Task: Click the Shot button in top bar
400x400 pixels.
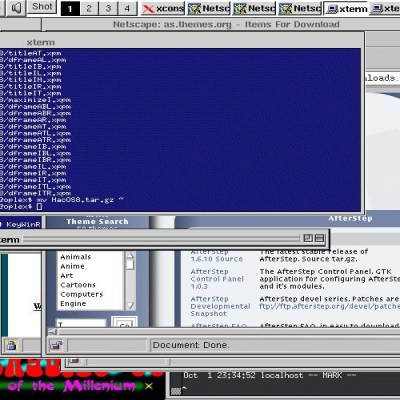Action: click(x=42, y=7)
